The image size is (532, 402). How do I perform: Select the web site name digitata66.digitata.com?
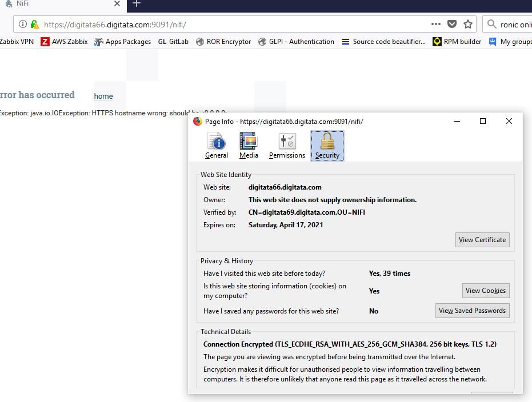[285, 187]
